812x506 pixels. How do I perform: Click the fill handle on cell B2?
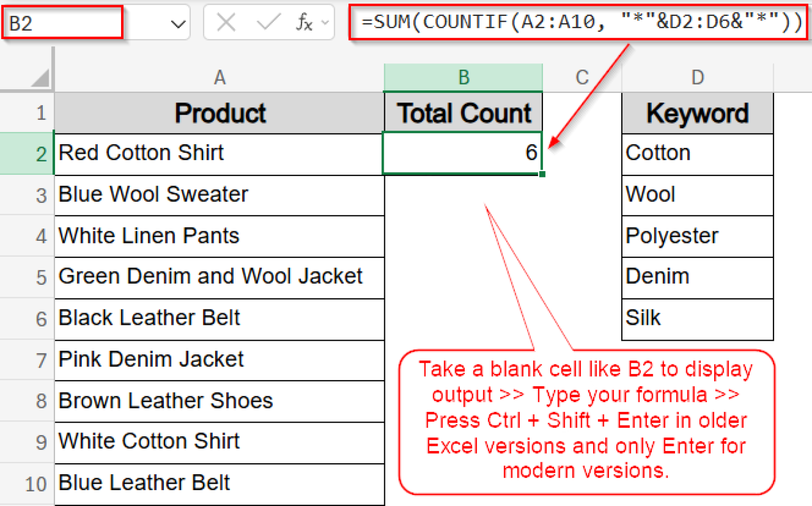point(542,174)
